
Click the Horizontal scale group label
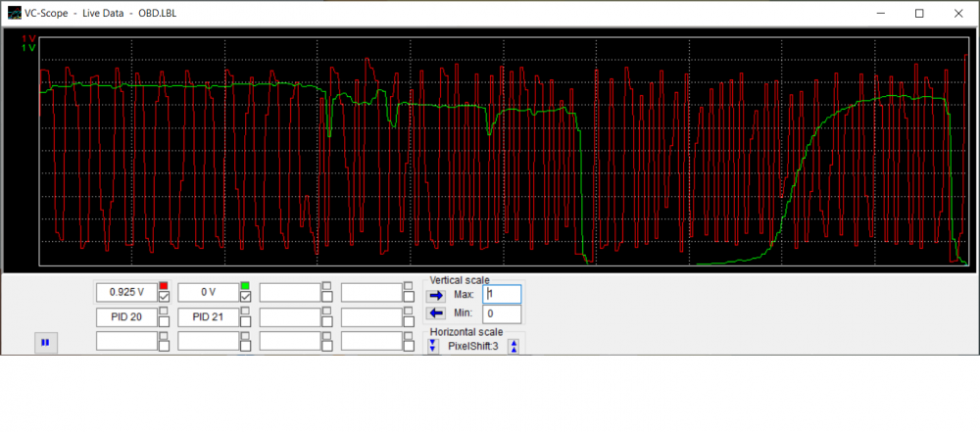click(466, 332)
